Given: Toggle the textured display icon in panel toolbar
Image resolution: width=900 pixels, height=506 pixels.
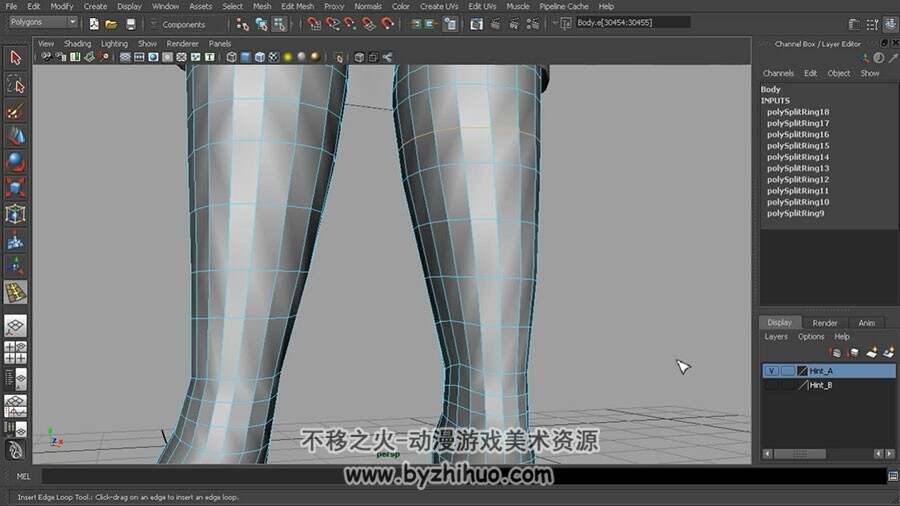Looking at the screenshot, I should [x=273, y=57].
